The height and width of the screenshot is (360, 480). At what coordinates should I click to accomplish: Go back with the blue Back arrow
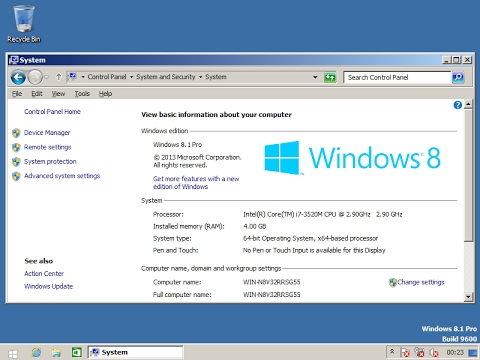coord(18,77)
